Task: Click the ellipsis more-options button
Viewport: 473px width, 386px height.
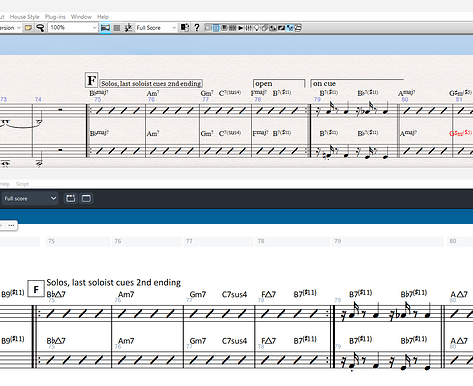Action: pyautogui.click(x=11, y=226)
